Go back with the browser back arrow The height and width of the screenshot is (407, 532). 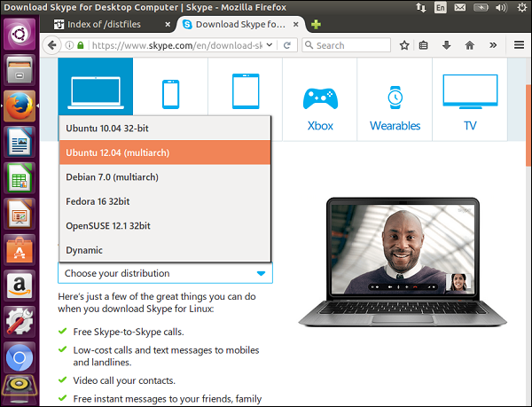click(x=52, y=45)
